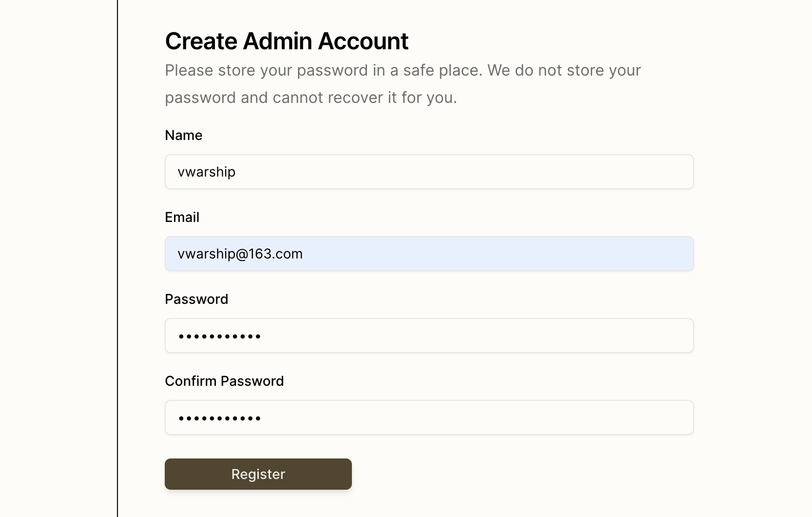Click the "Email" field label
This screenshot has width=812, height=517.
[182, 217]
